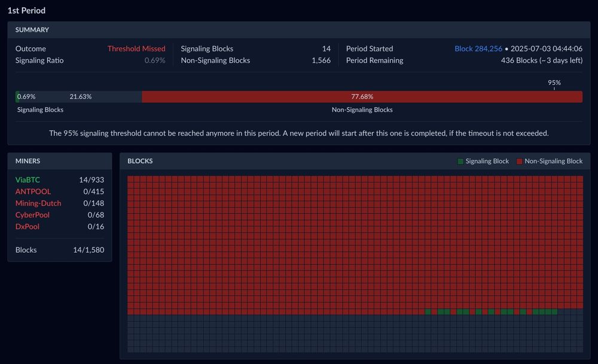Click the ANTPOOL count '0/415'

94,191
